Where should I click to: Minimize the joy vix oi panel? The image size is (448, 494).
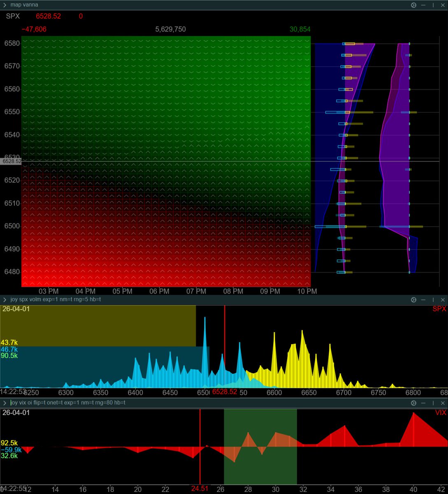tap(423, 403)
